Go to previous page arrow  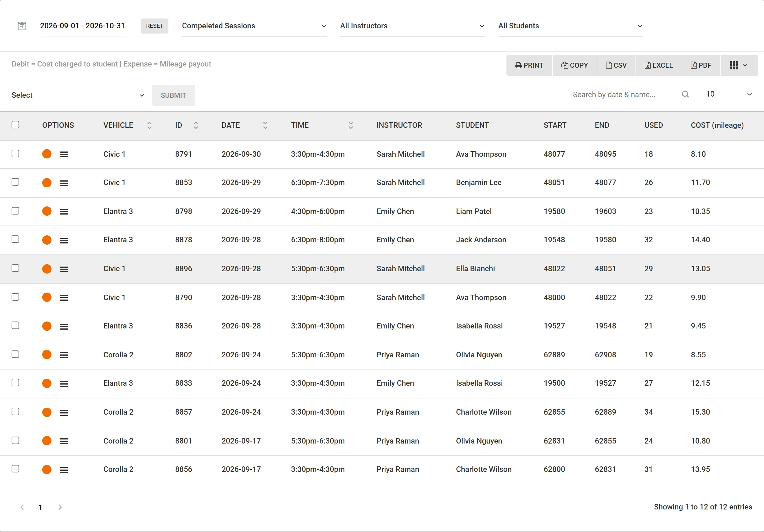(22, 507)
